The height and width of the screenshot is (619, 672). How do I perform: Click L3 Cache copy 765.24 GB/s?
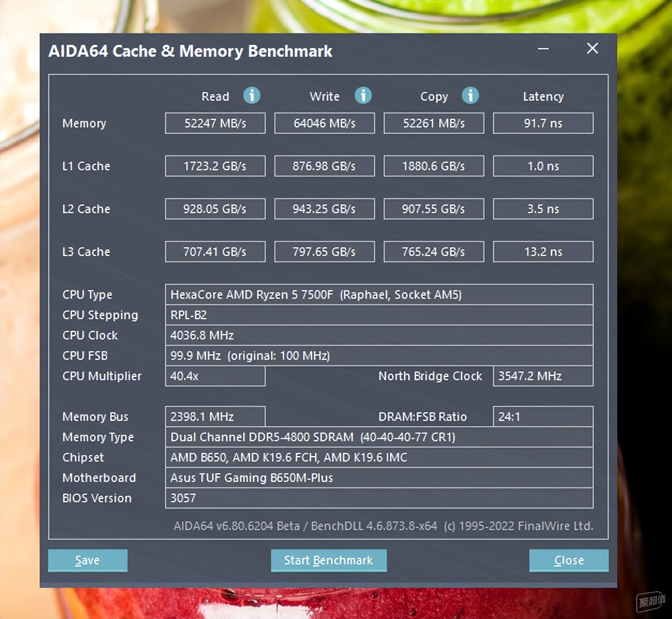(434, 252)
